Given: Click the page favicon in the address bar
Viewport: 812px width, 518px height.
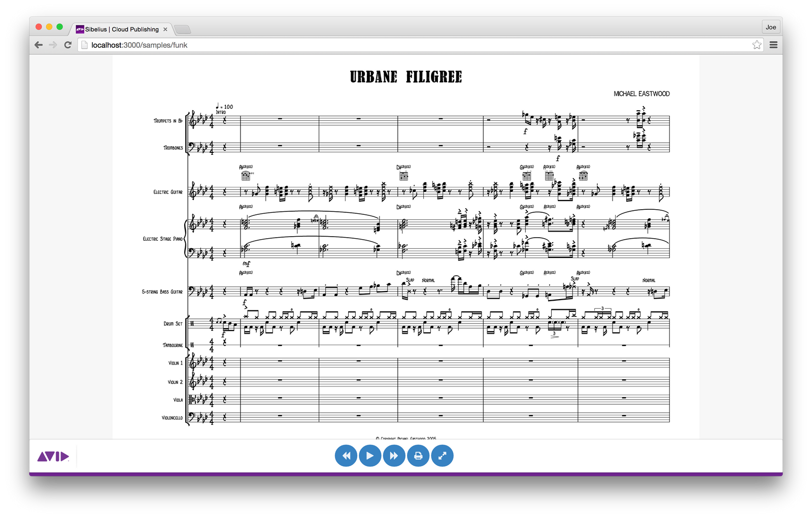Looking at the screenshot, I should coord(85,45).
